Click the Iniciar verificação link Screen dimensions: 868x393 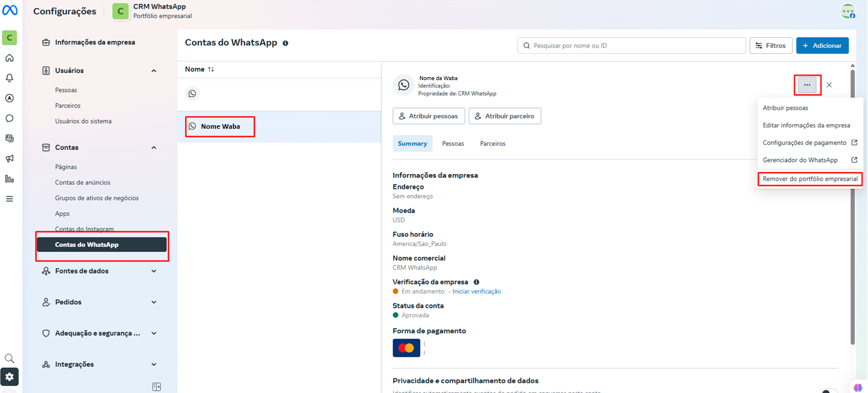(477, 291)
